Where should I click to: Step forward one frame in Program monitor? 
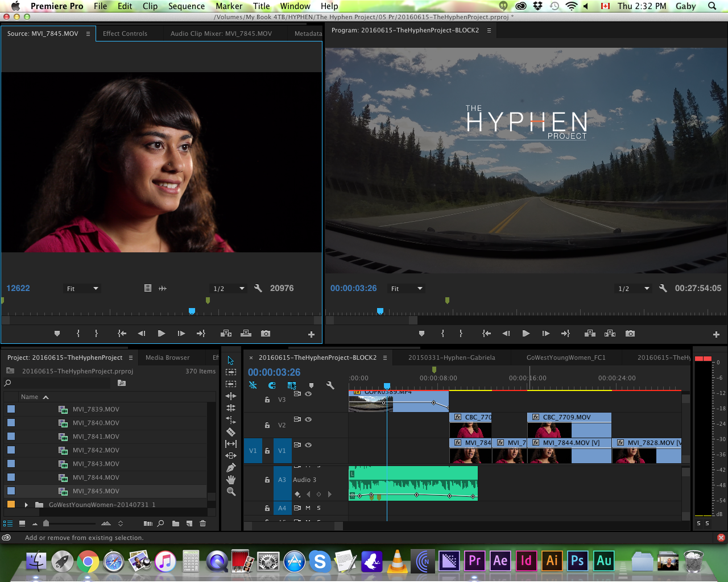pyautogui.click(x=545, y=334)
